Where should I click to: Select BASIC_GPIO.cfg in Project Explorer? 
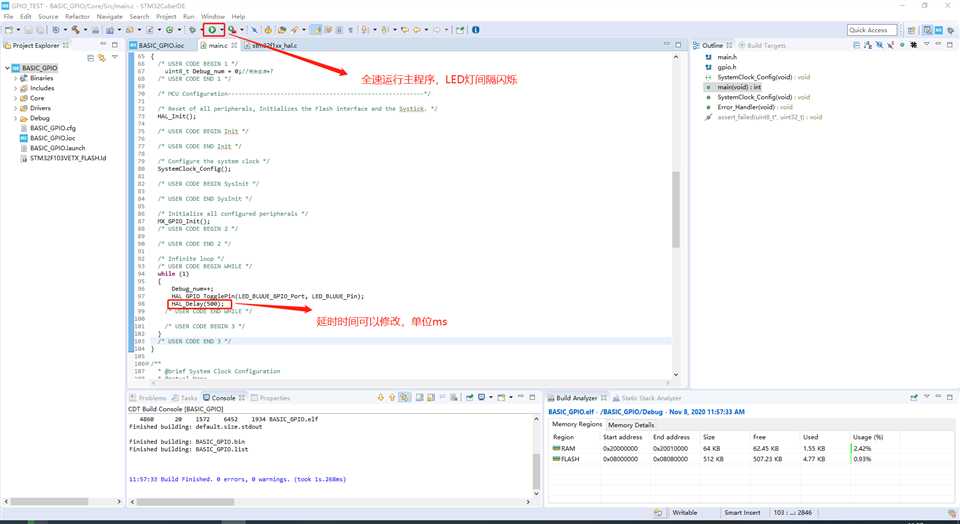point(53,128)
